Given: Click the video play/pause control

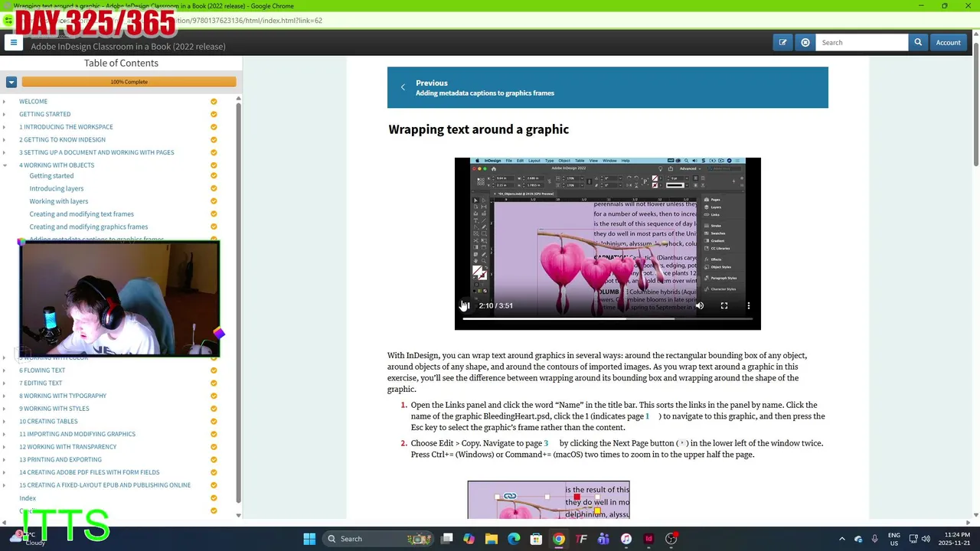Looking at the screenshot, I should point(465,305).
